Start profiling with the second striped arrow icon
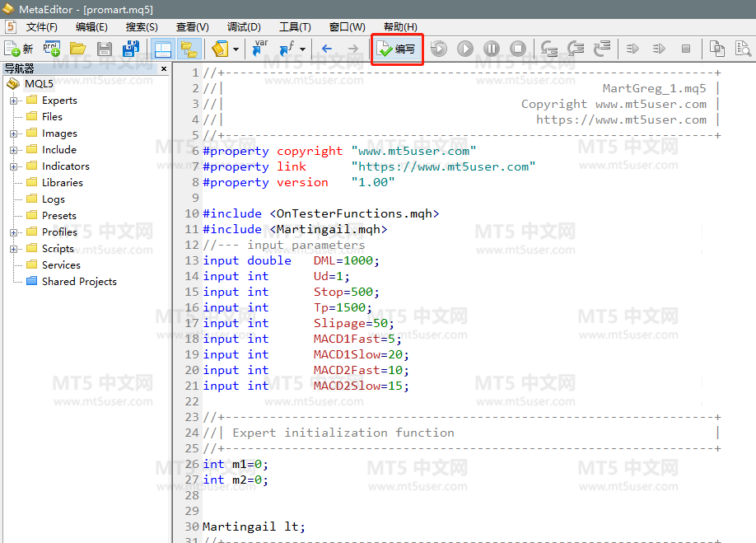Viewport: 756px width, 543px height. (x=659, y=49)
